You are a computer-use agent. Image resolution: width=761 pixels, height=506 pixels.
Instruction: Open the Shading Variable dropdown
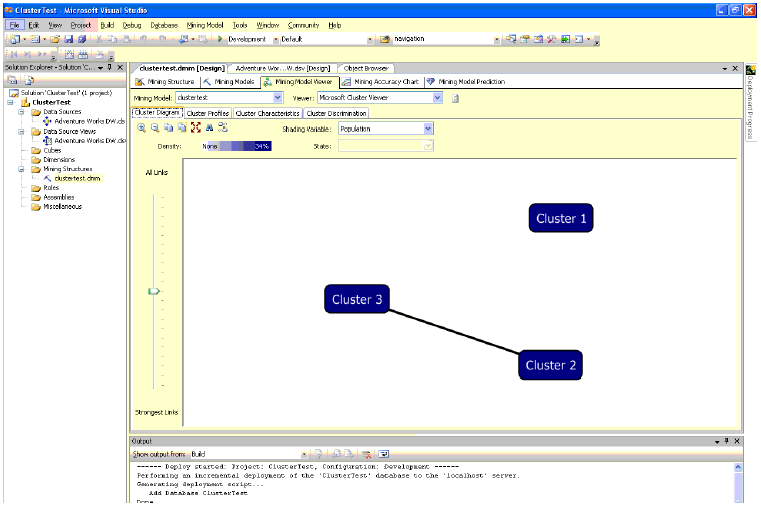tap(428, 129)
